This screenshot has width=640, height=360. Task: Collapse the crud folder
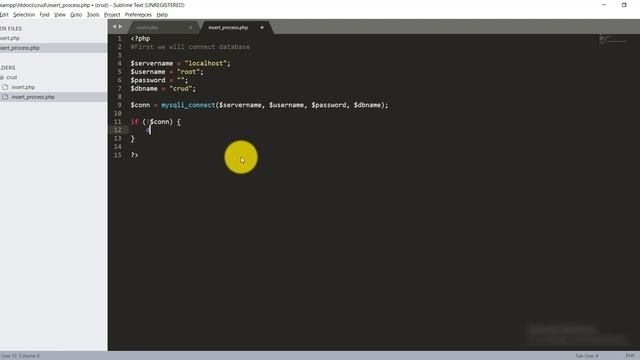point(2,78)
